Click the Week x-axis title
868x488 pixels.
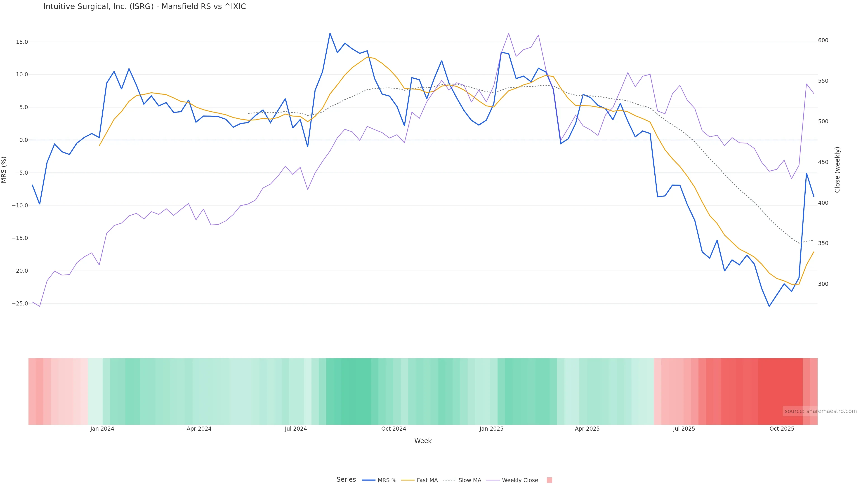pyautogui.click(x=422, y=441)
